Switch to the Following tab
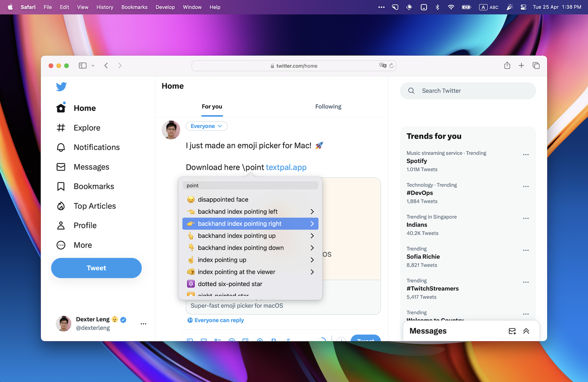Image resolution: width=588 pixels, height=382 pixels. [328, 107]
